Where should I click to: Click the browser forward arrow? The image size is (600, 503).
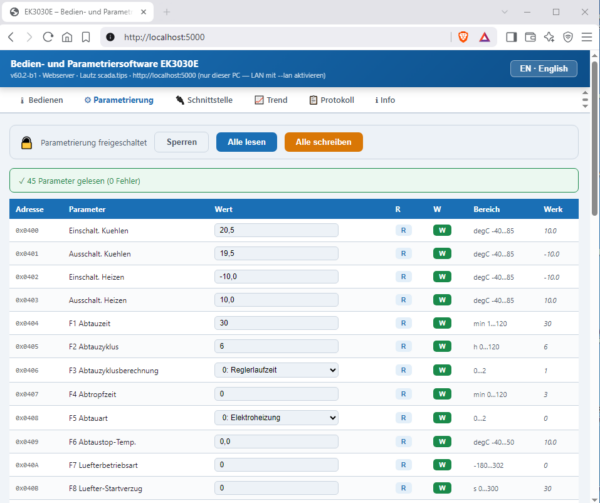(x=29, y=37)
